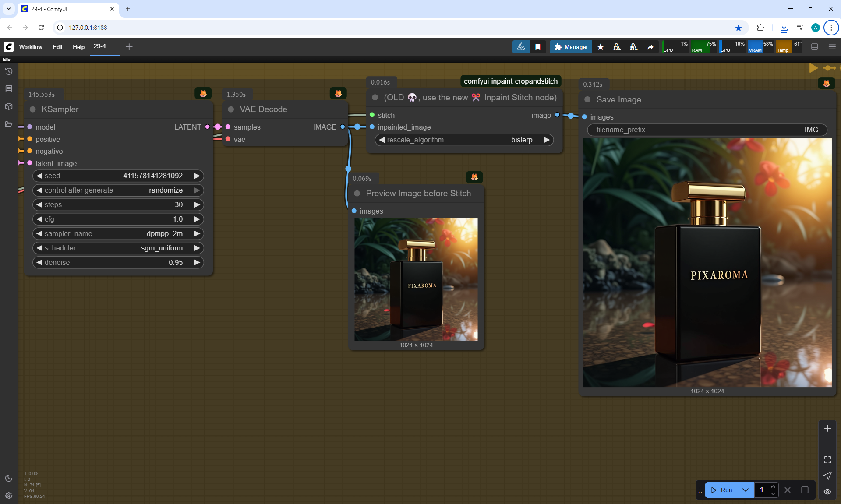Open the node library cube icon
The height and width of the screenshot is (504, 841).
pyautogui.click(x=8, y=106)
